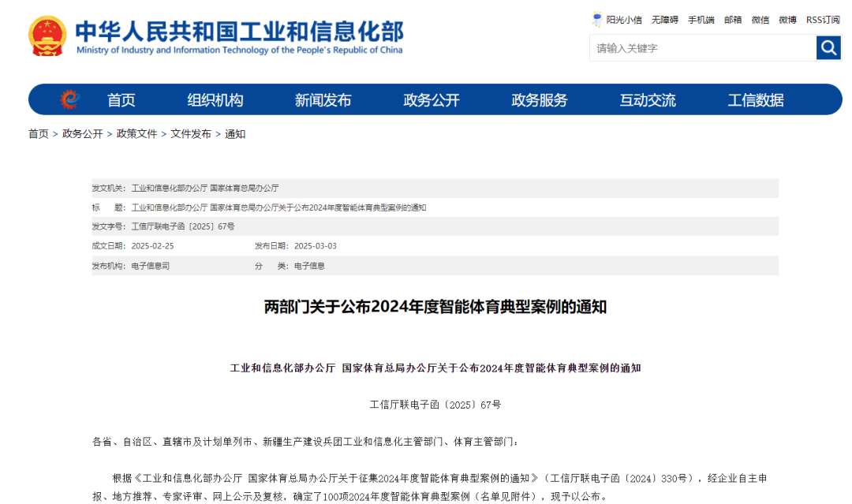Open the 工信数据 navigation menu

(x=757, y=99)
